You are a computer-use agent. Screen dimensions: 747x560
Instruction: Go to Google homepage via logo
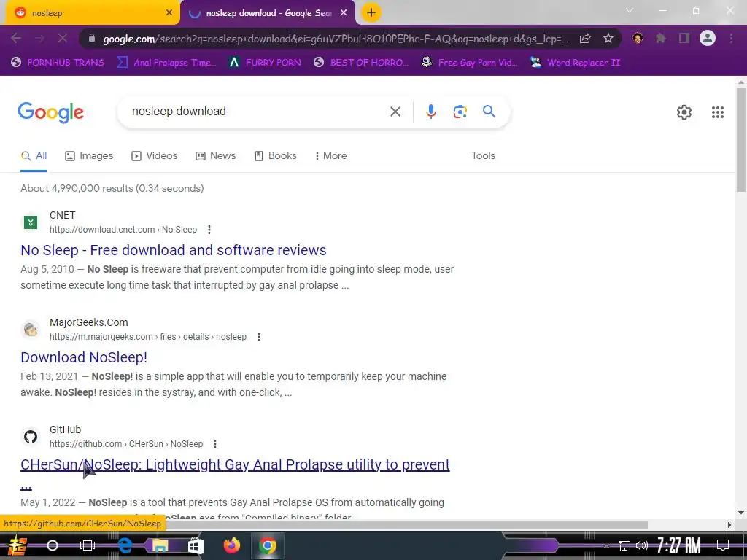coord(50,112)
